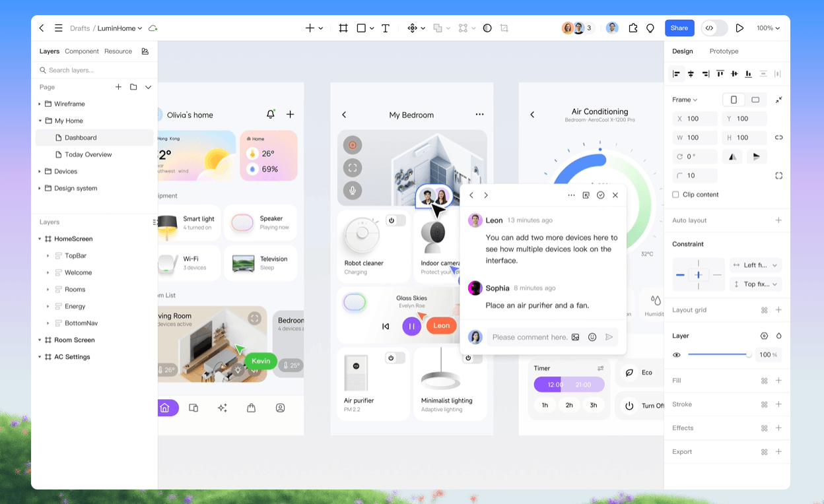Add a new page with plus icon
The image size is (824, 504).
point(118,87)
